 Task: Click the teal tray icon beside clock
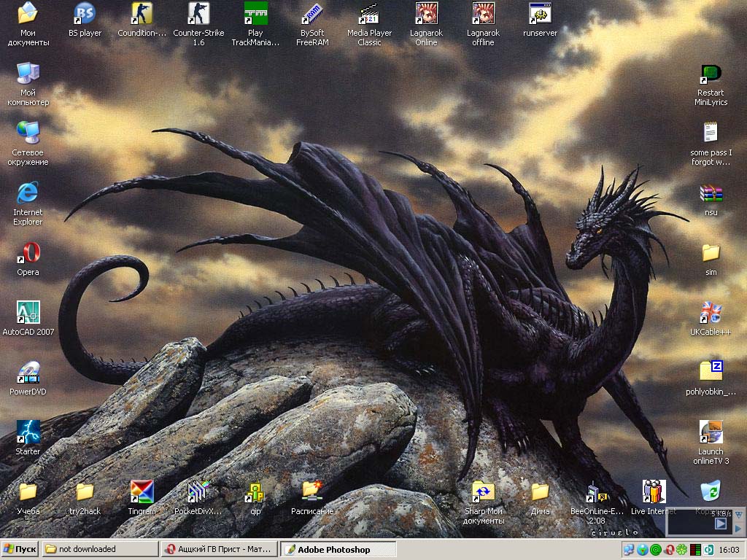point(708,550)
